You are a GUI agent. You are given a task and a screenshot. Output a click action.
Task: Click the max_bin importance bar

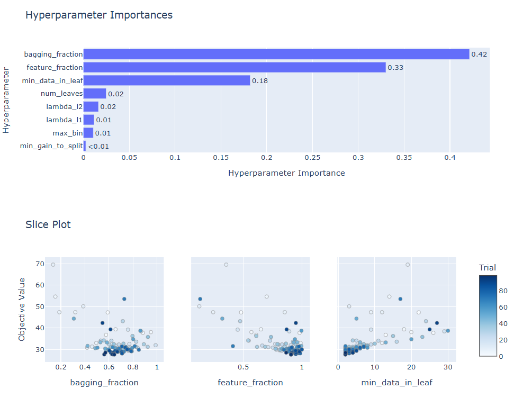coord(88,133)
